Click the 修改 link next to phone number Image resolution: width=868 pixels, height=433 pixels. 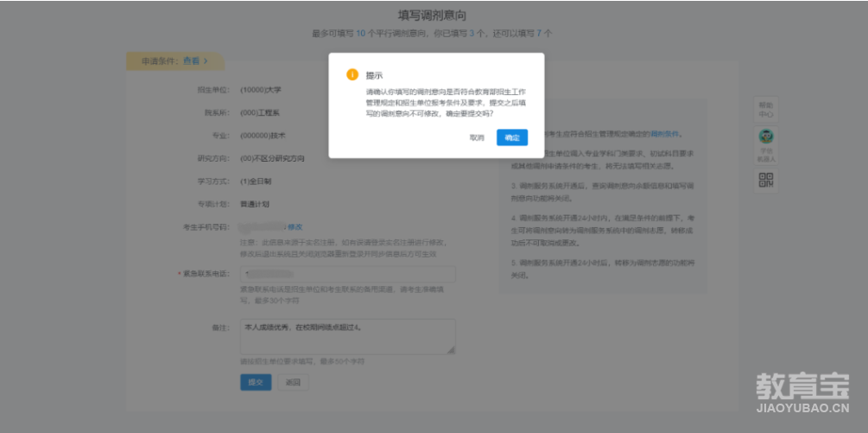click(295, 226)
